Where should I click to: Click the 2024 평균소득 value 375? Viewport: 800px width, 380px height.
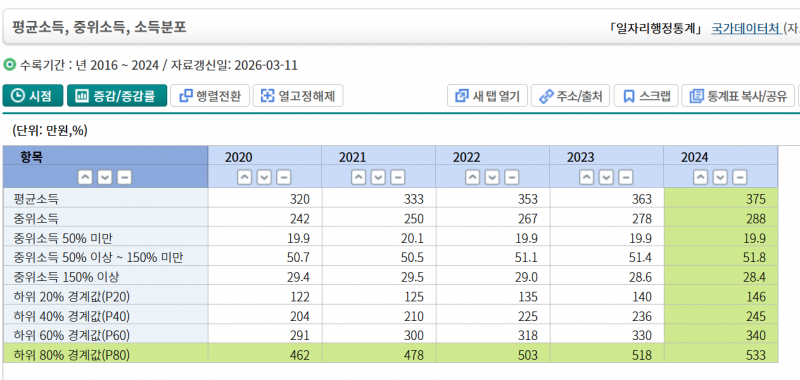point(721,198)
